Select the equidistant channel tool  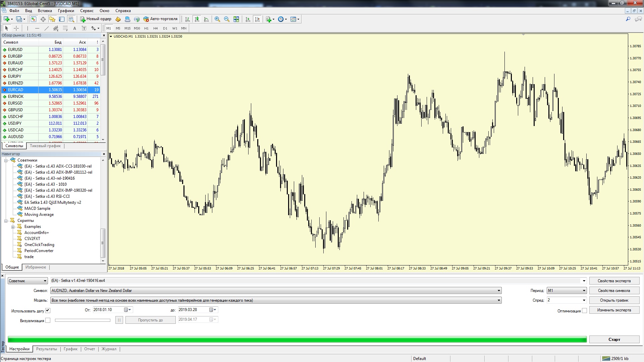tap(56, 28)
